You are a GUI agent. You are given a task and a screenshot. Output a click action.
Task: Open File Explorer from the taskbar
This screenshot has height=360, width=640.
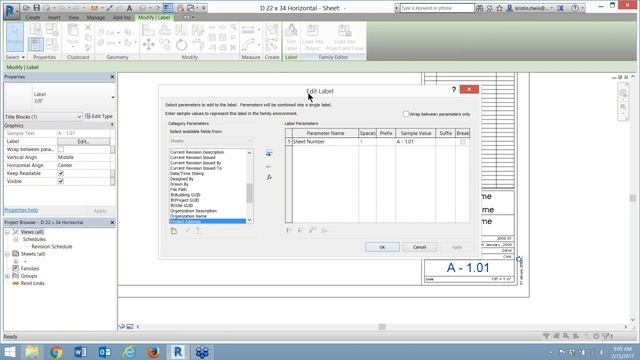click(32, 352)
